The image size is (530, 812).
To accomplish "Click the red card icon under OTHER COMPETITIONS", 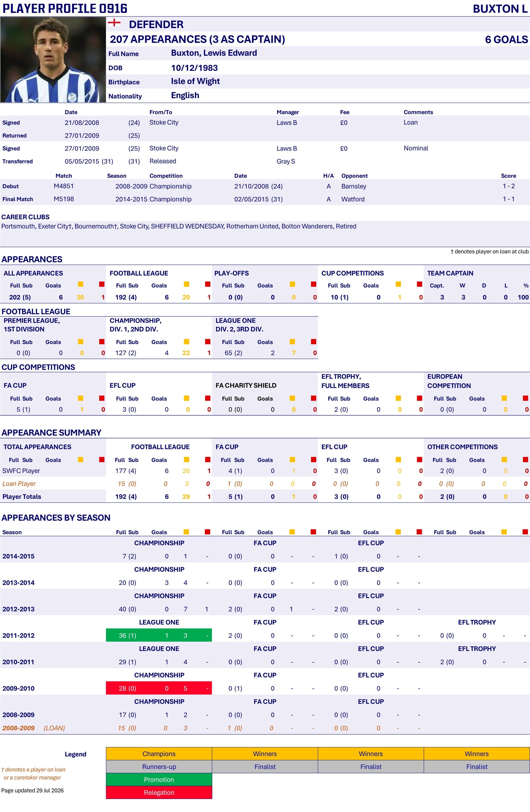I will 526,459.
